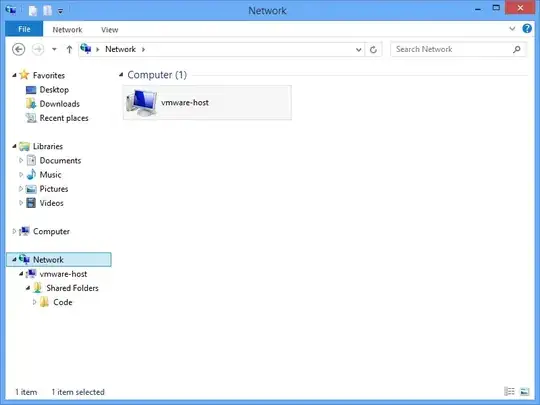This screenshot has height=405, width=540.
Task: Click the network icon in address bar
Action: pos(86,49)
